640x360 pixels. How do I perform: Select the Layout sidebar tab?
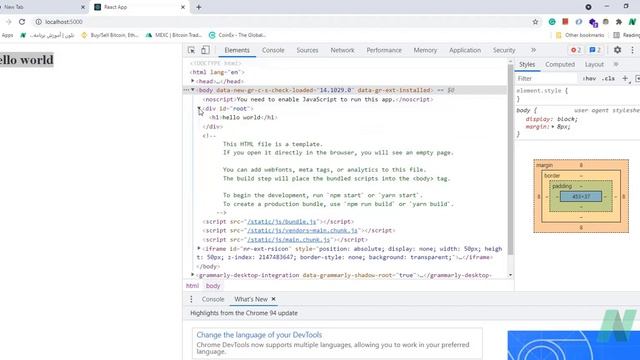tap(594, 64)
